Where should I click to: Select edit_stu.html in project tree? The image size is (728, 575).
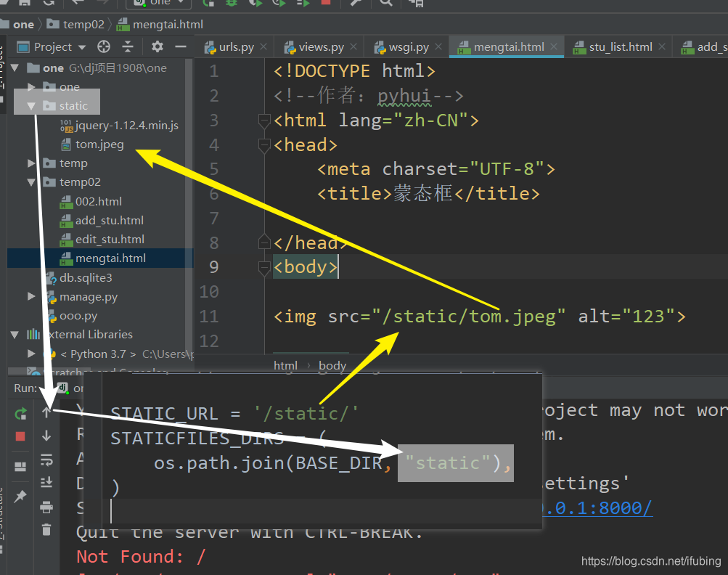102,240
